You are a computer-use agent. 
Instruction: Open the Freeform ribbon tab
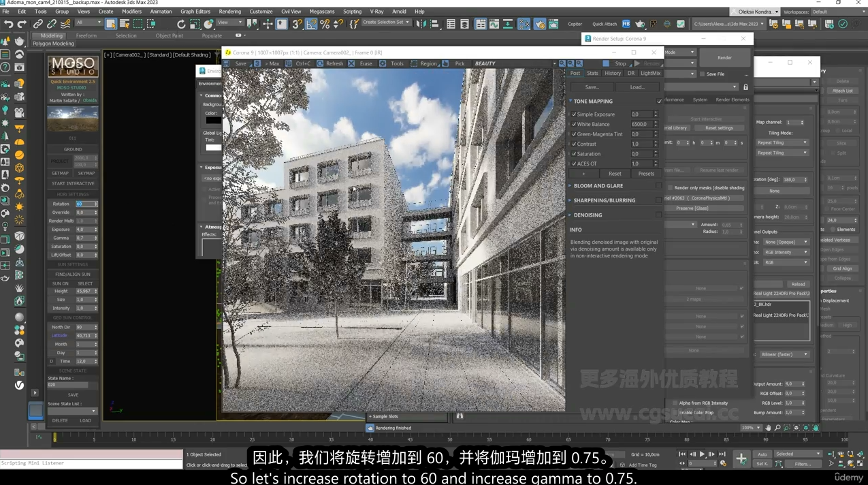(86, 35)
